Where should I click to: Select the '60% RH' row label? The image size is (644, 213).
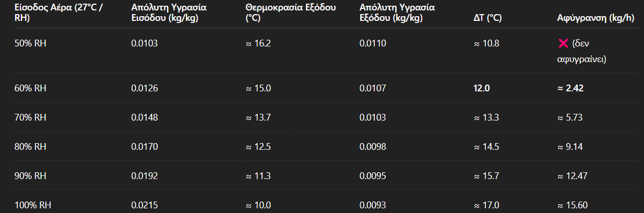click(30, 88)
